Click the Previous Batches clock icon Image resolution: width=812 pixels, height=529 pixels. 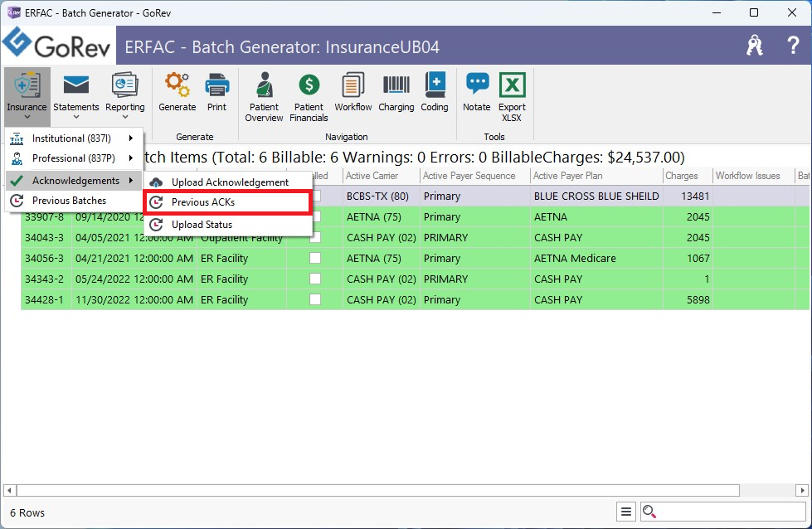click(x=17, y=201)
